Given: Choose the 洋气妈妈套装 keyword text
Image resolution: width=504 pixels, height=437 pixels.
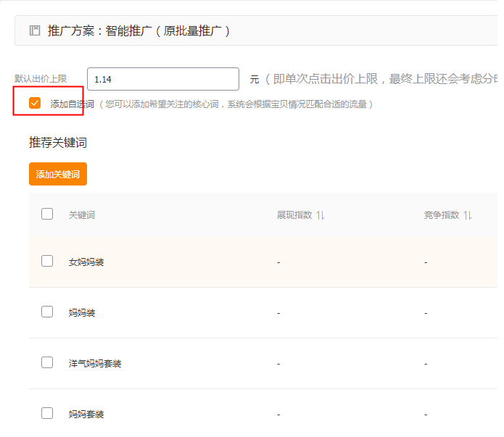Looking at the screenshot, I should [x=95, y=364].
